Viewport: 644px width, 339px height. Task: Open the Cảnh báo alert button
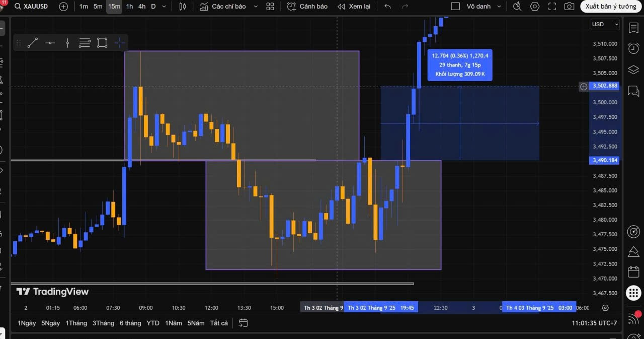307,7
